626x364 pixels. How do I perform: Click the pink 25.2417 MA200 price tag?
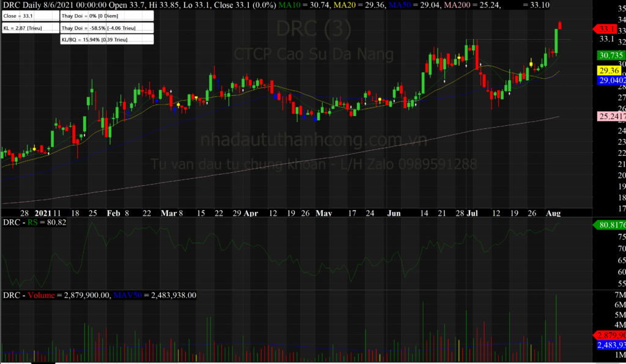610,116
